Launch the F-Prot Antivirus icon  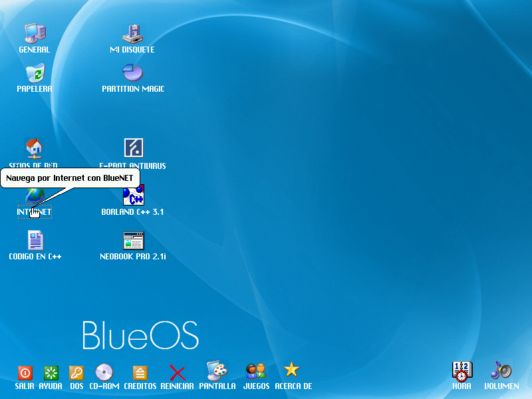pyautogui.click(x=134, y=148)
